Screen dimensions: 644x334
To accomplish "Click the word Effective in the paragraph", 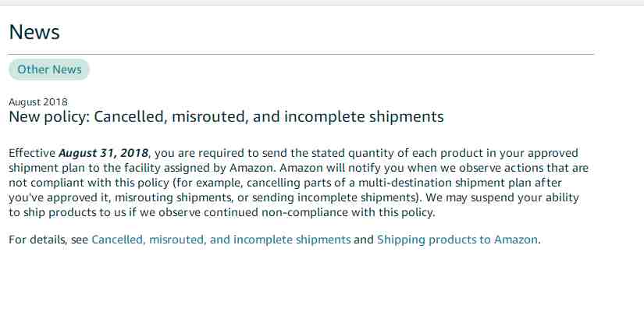I will point(32,153).
